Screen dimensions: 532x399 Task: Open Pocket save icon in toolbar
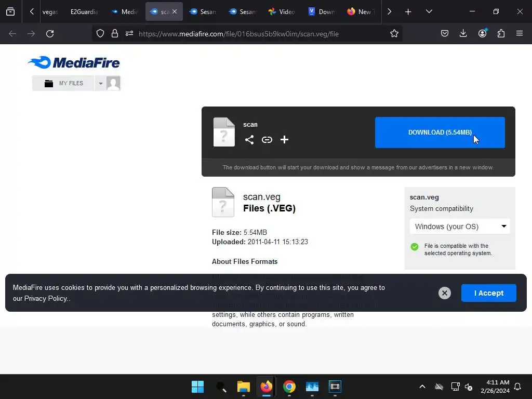(x=445, y=33)
